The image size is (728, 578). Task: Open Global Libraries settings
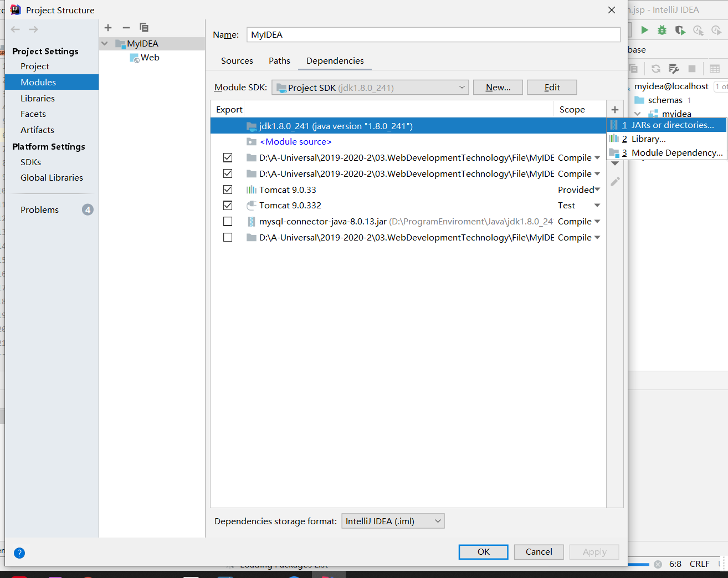[x=52, y=177]
